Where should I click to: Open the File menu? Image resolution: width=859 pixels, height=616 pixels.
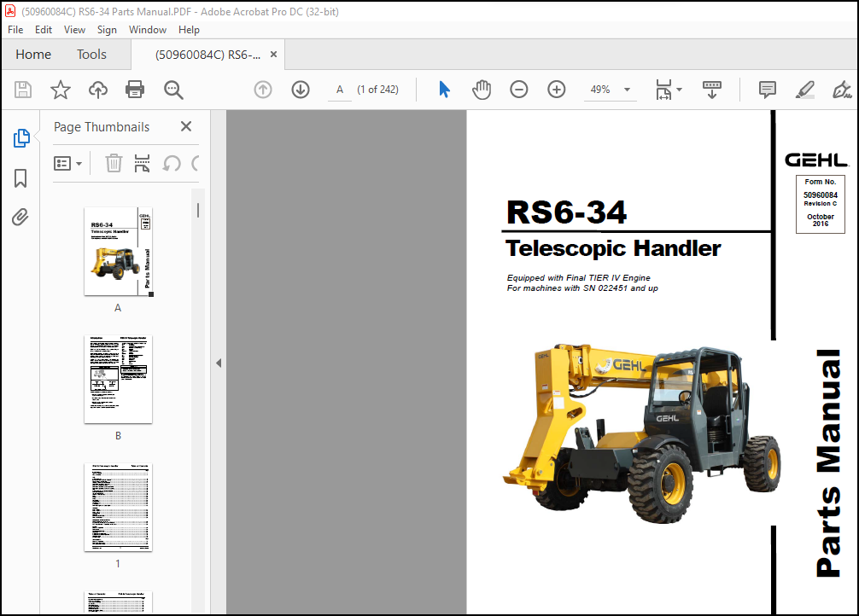coord(15,30)
